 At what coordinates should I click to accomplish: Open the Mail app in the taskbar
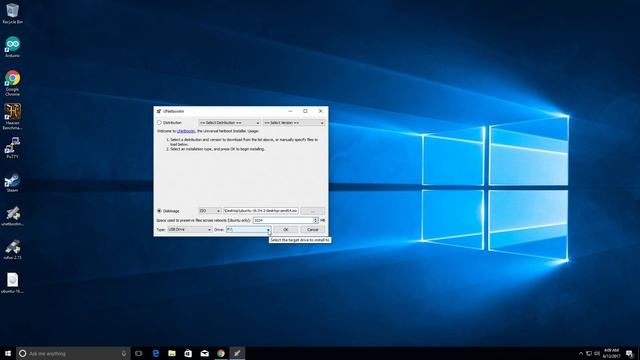point(204,353)
